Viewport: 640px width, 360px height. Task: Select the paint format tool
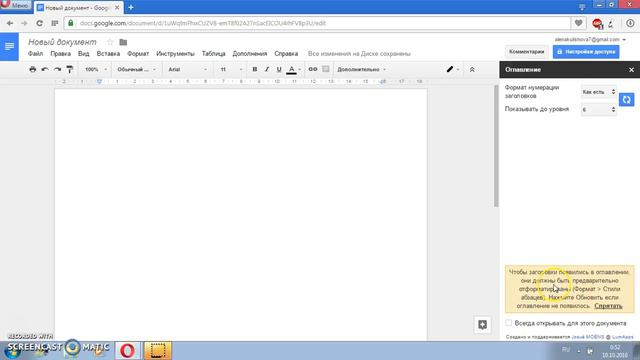click(70, 69)
